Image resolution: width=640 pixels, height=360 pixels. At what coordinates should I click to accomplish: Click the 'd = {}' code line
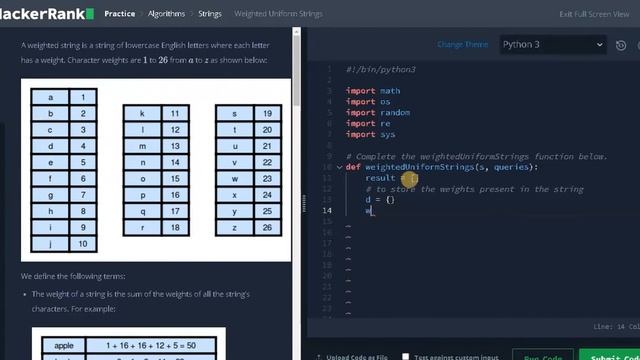pyautogui.click(x=380, y=200)
